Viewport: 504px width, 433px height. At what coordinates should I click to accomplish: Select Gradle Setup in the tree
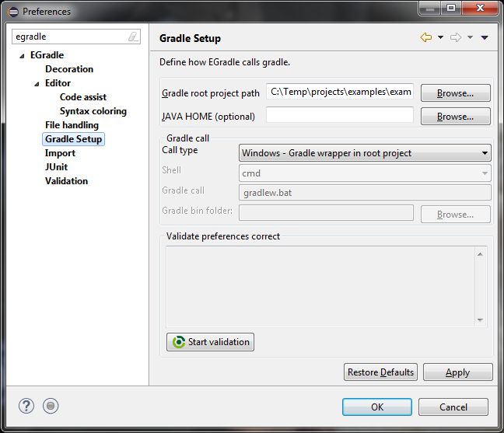[73, 139]
